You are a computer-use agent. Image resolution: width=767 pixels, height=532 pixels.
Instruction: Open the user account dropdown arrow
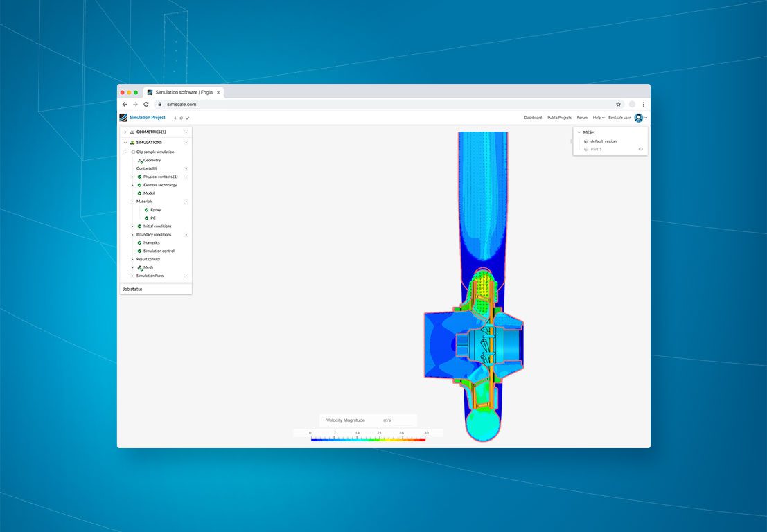646,118
